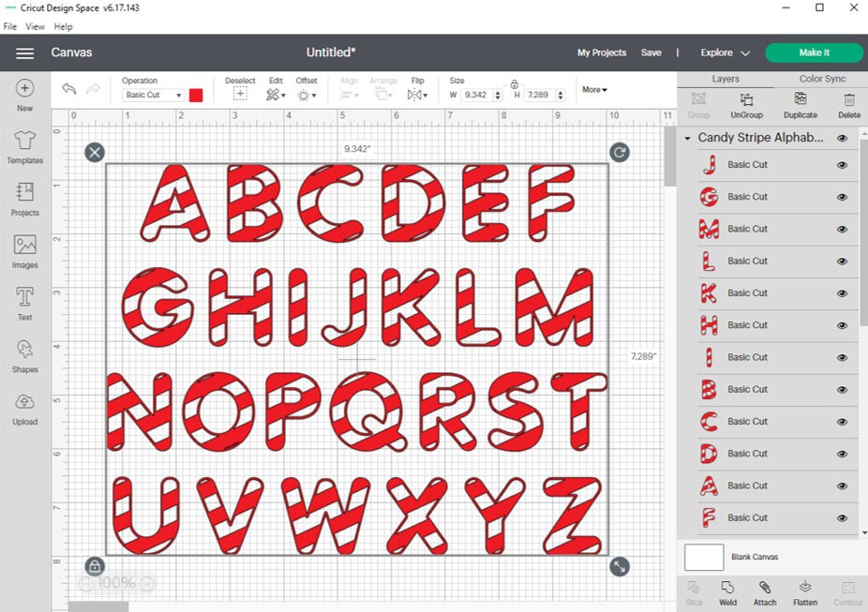Collapse the Candy Stripe Alphabet layer group
Screen dimensions: 868x612
coord(687,137)
